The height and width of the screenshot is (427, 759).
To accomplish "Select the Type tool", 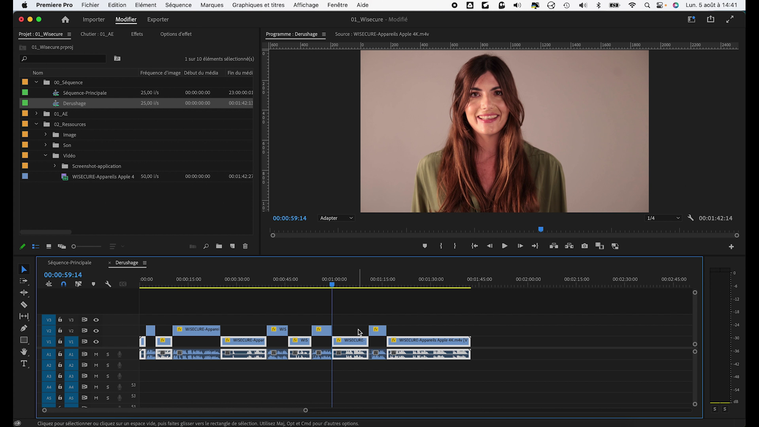I will [24, 364].
